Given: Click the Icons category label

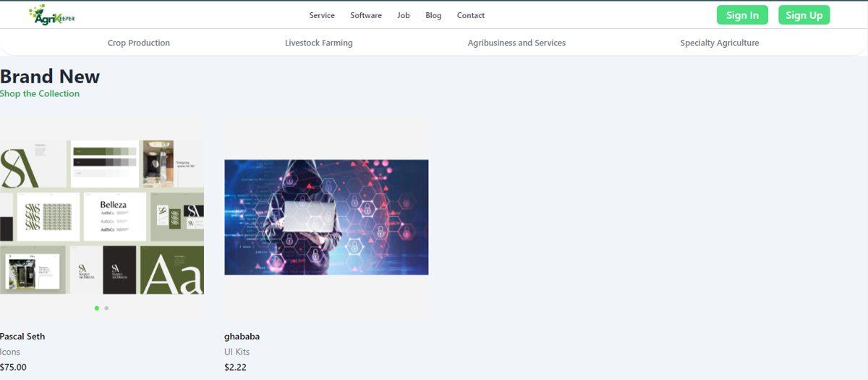Looking at the screenshot, I should (x=10, y=352).
